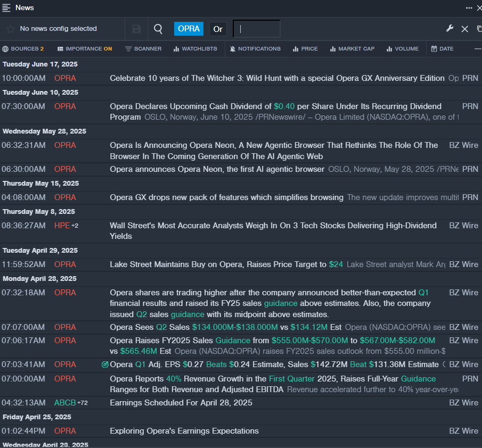Open Opera Sees Q2 Sales headline

tap(226, 327)
